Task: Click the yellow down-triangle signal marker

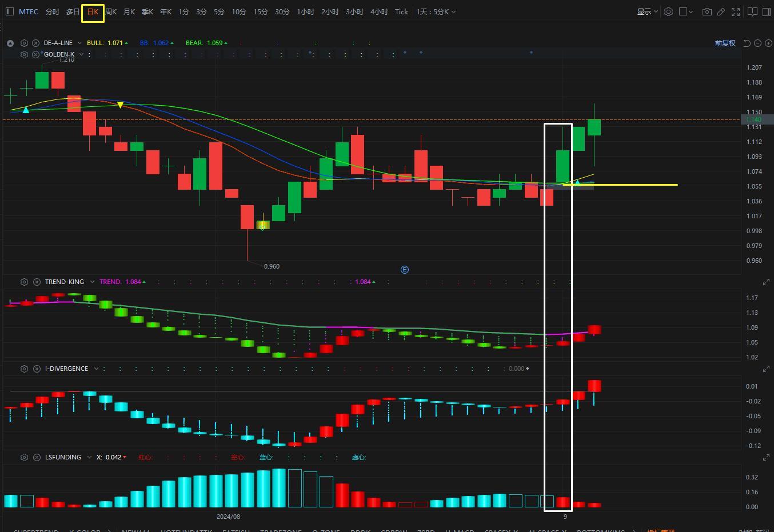Action: click(121, 105)
